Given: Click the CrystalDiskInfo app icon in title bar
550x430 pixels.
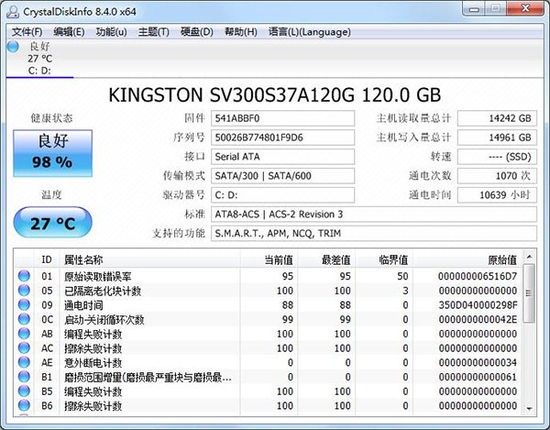Looking at the screenshot, I should point(13,11).
